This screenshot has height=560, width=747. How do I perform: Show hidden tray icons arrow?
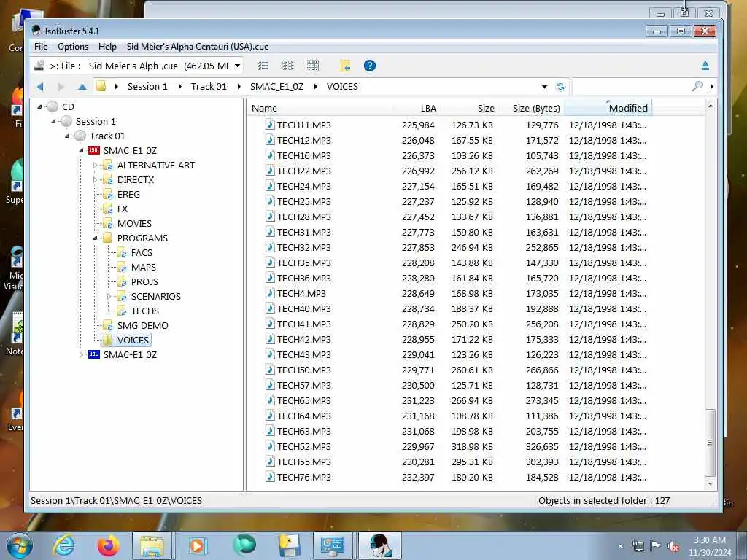click(x=620, y=547)
